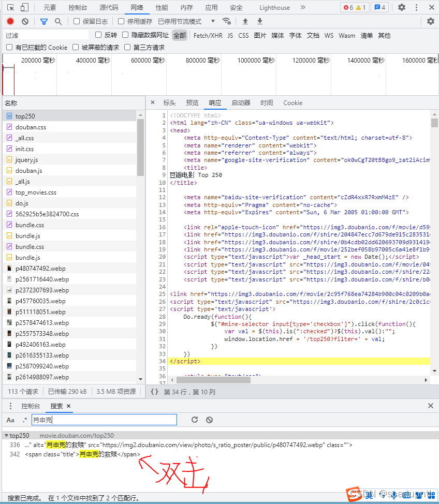The height and width of the screenshot is (504, 439).
Task: Close the 搜索 drawer tab
Action: point(68,406)
